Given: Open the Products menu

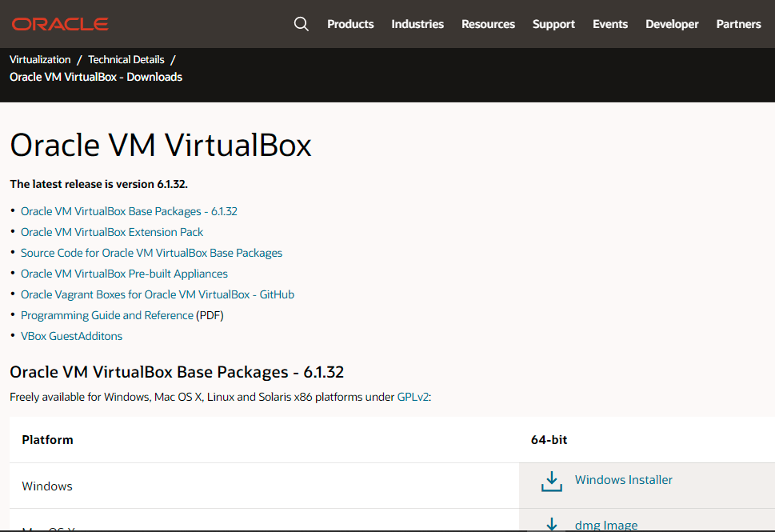Looking at the screenshot, I should 350,24.
